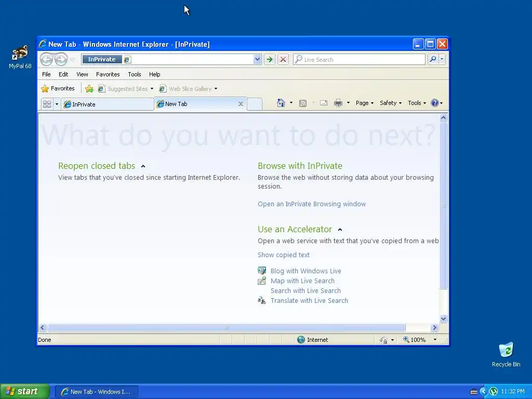Click Map with Live Search accelerator

pos(302,281)
